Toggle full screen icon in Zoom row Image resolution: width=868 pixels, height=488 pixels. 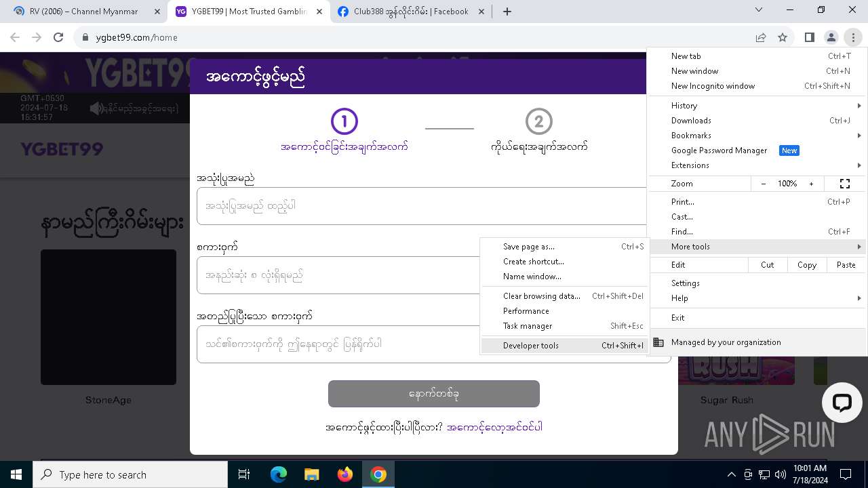[x=845, y=184]
